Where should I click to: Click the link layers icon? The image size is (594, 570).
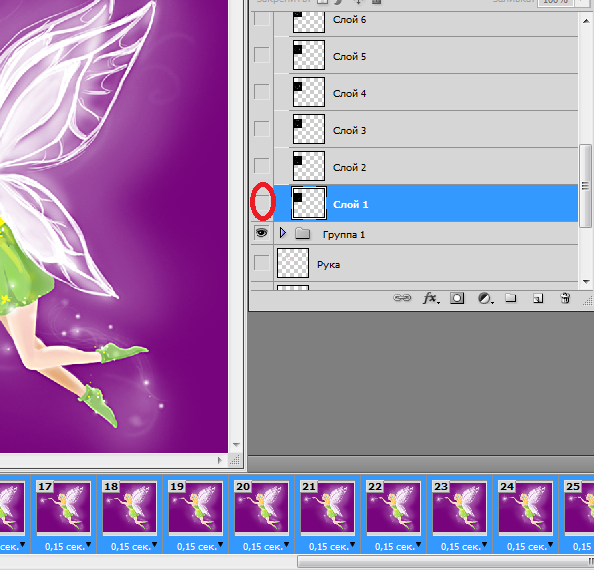[402, 298]
